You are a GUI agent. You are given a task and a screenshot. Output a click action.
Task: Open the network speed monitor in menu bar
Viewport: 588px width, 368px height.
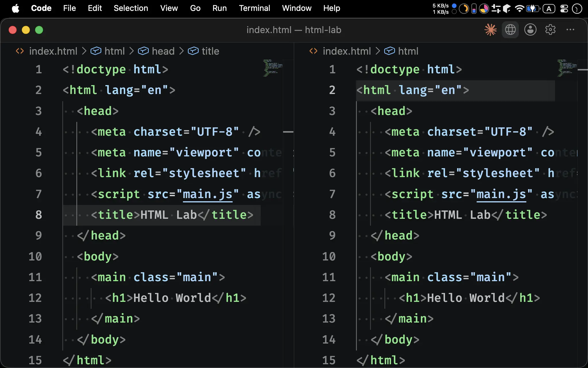point(441,9)
